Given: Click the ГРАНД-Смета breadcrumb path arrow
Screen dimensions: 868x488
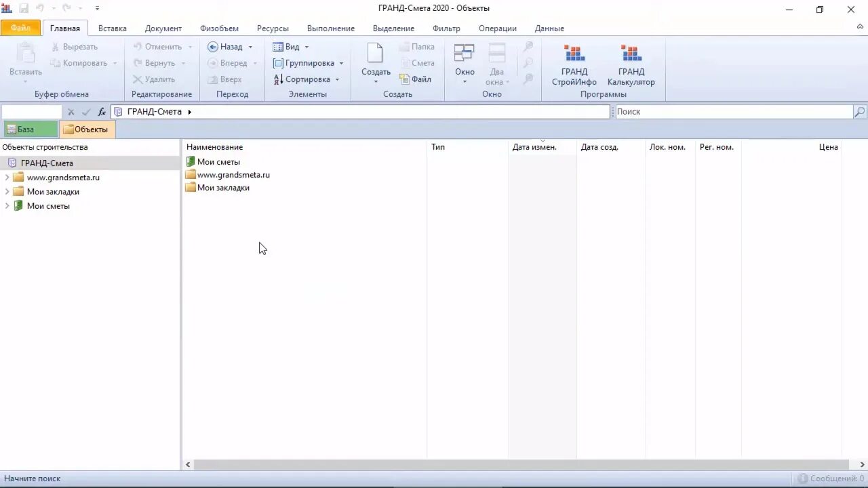Looking at the screenshot, I should click(189, 112).
